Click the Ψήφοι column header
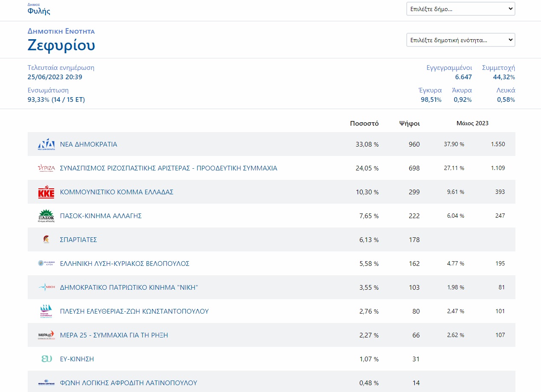Screen dimensions: 541x392 click(409, 124)
